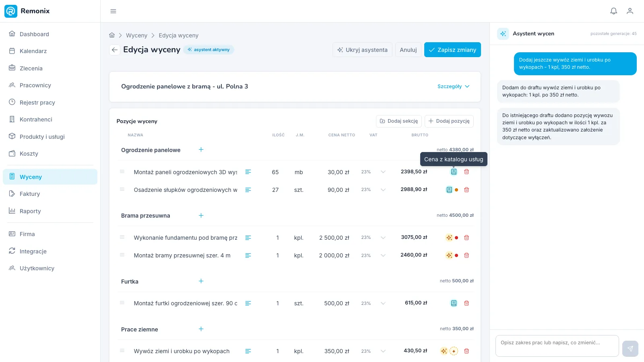
Task: Click catalog price icon for Montaż paneli row
Action: point(454,172)
